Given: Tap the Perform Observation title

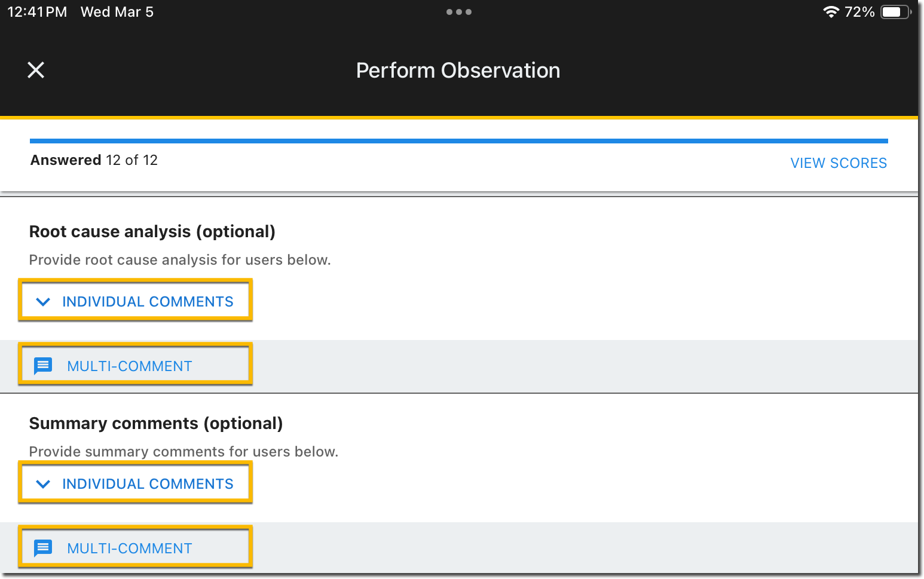Looking at the screenshot, I should 458,71.
